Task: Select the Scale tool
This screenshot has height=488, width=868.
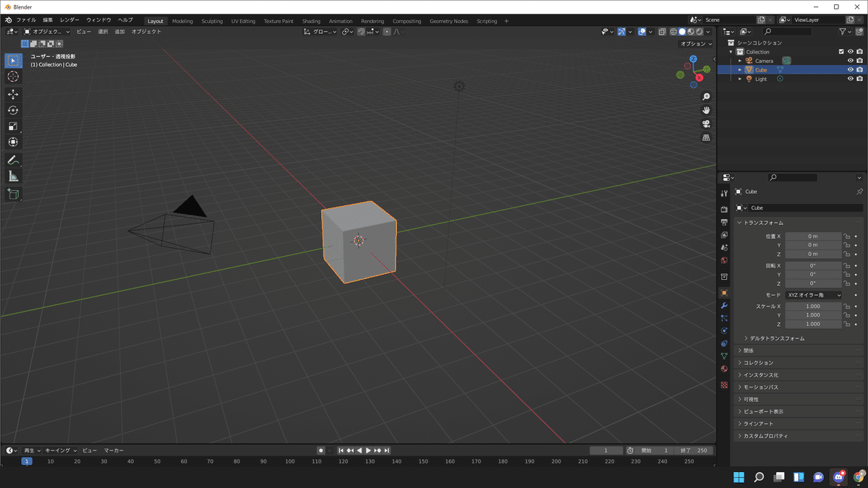Action: click(x=13, y=127)
